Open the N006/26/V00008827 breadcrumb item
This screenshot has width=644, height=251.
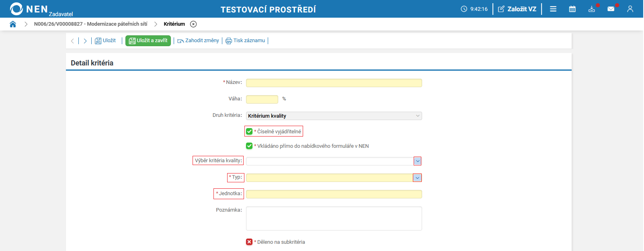tap(90, 24)
